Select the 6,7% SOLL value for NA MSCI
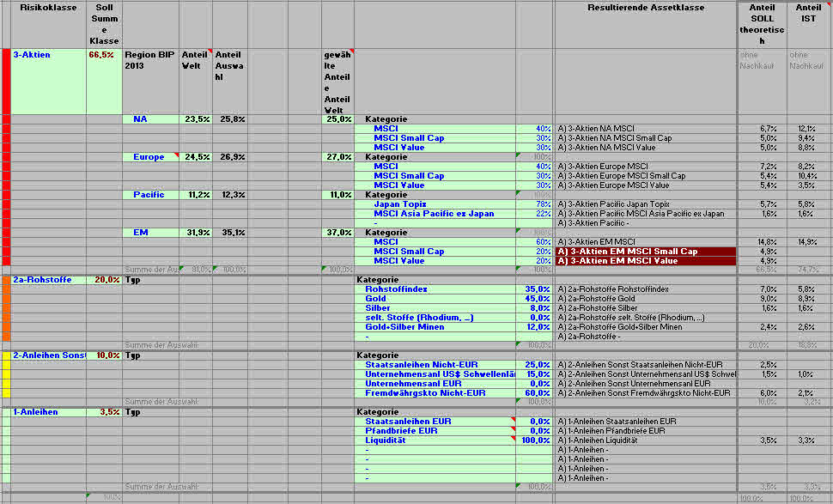833x504 pixels. pyautogui.click(x=762, y=129)
